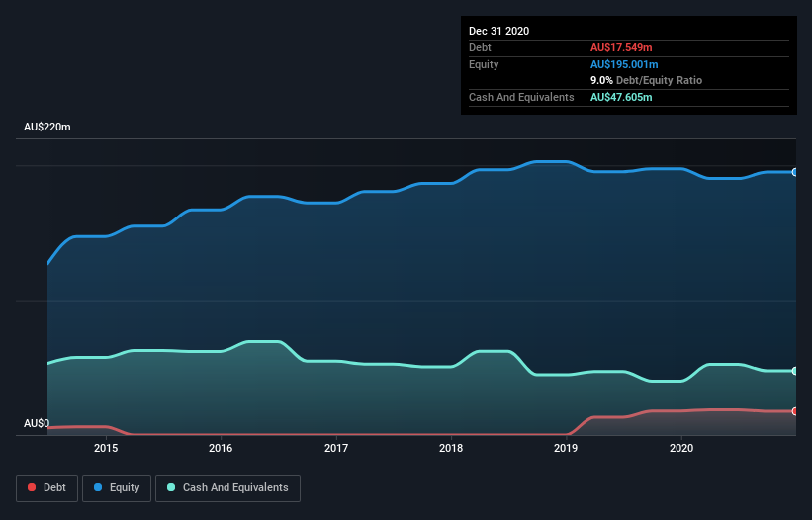
Task: Click the 9.0% Debt/Equity Ratio text
Action: click(646, 80)
